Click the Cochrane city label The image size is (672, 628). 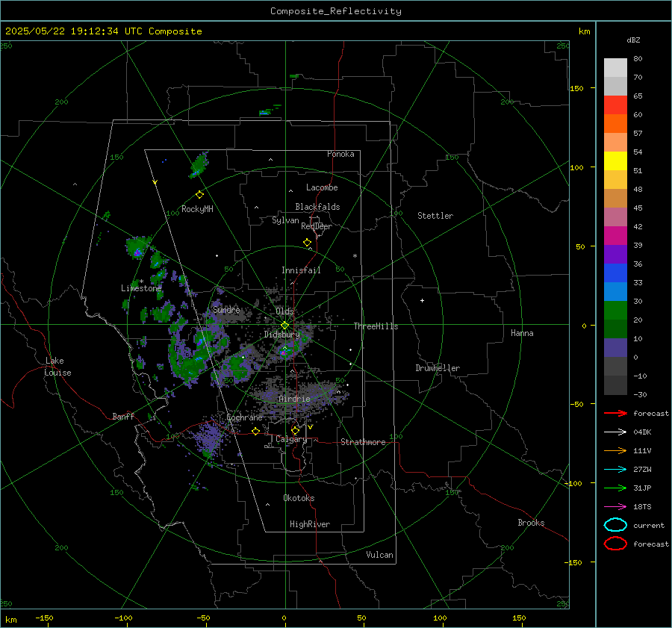[x=244, y=417]
